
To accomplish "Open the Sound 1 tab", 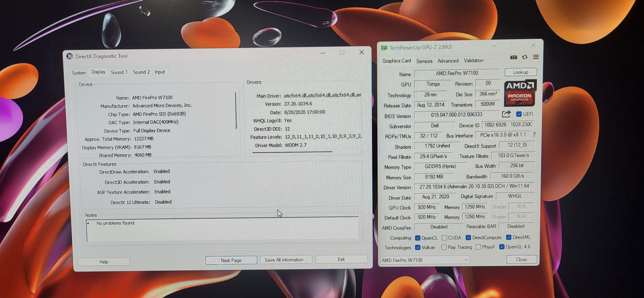I will pyautogui.click(x=119, y=72).
